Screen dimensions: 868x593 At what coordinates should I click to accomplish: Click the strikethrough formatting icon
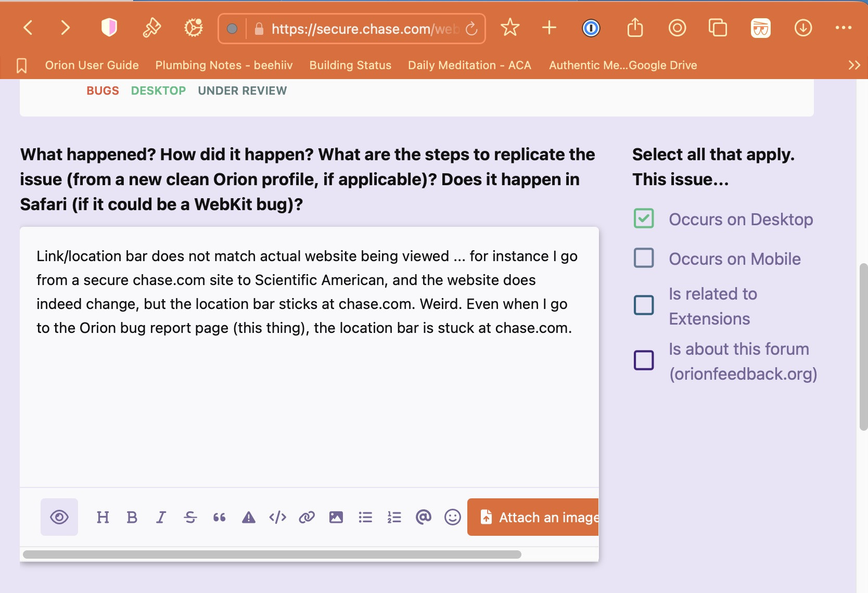tap(190, 517)
